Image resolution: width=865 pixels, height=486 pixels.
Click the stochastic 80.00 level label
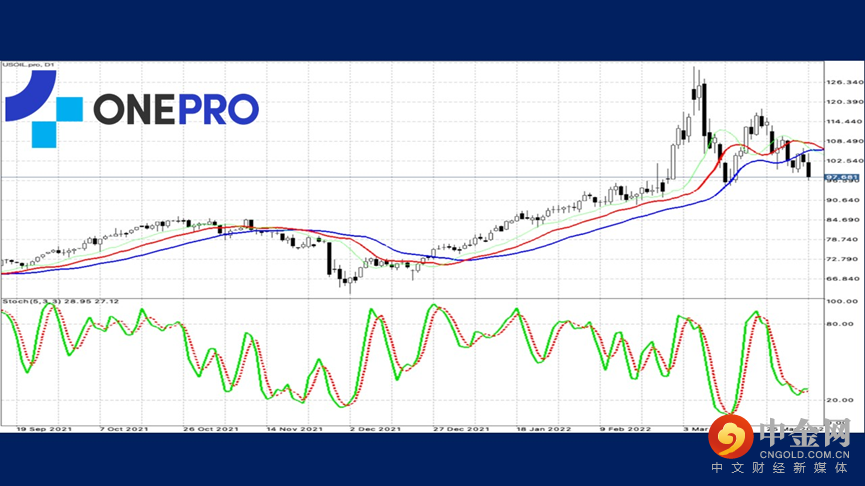coord(840,324)
